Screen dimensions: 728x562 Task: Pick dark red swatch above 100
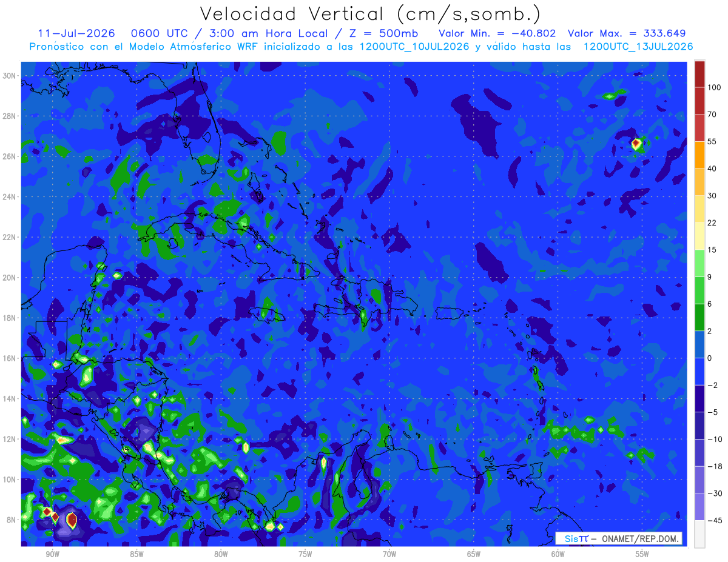[x=699, y=74]
